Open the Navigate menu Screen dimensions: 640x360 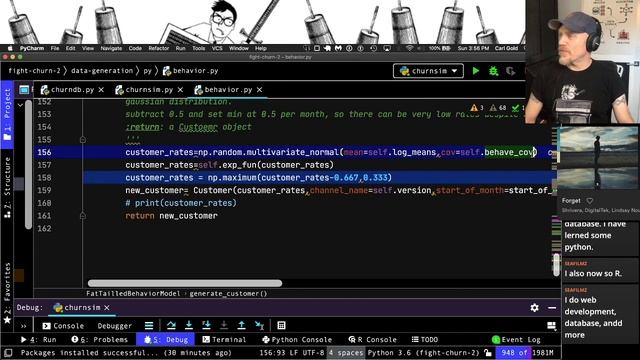pyautogui.click(x=111, y=48)
